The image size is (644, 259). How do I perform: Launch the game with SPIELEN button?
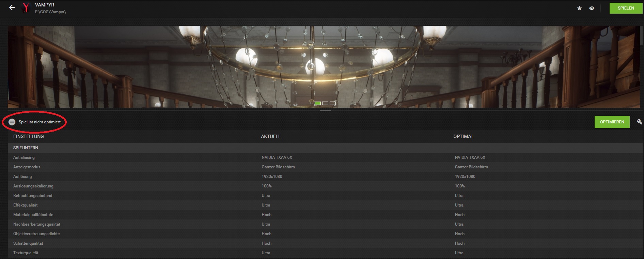coord(626,8)
